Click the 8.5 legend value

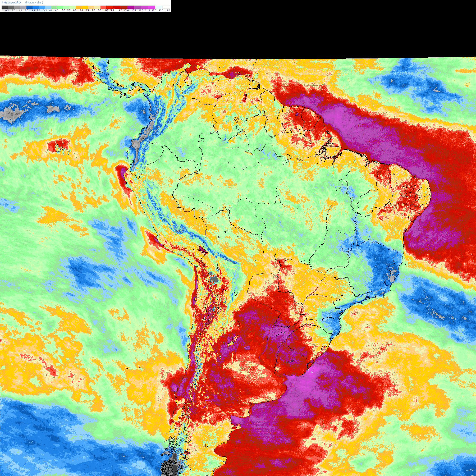[107, 10]
